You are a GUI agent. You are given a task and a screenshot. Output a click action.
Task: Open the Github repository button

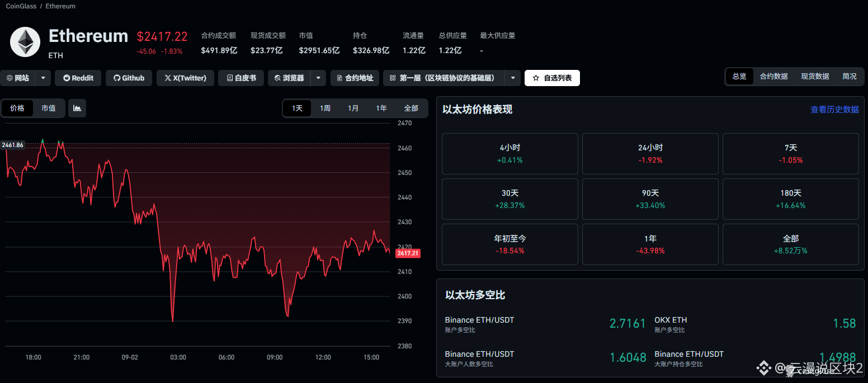129,78
